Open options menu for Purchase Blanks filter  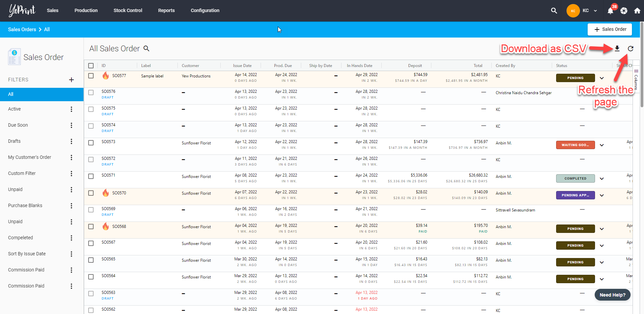tap(71, 206)
